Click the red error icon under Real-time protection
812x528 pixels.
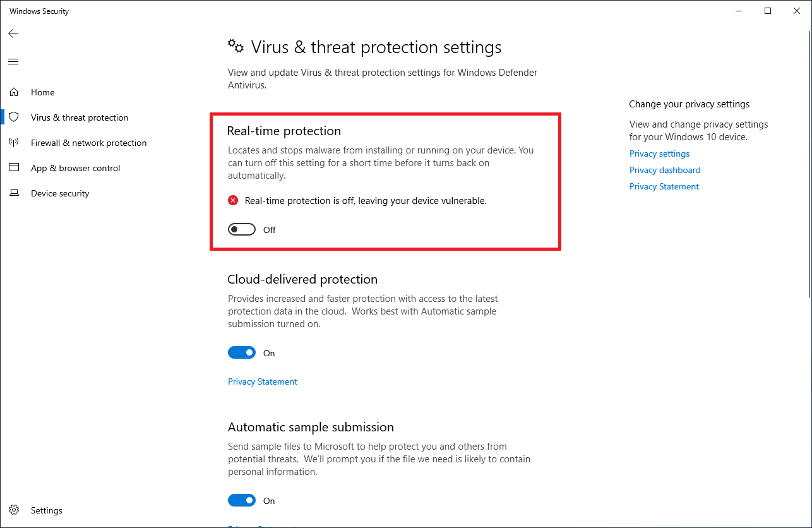233,201
